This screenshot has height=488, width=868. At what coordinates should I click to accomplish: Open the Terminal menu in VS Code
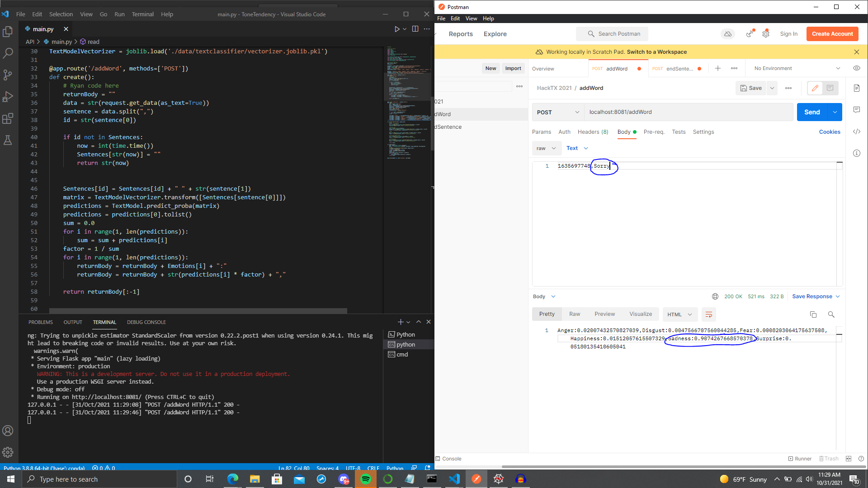coord(142,14)
